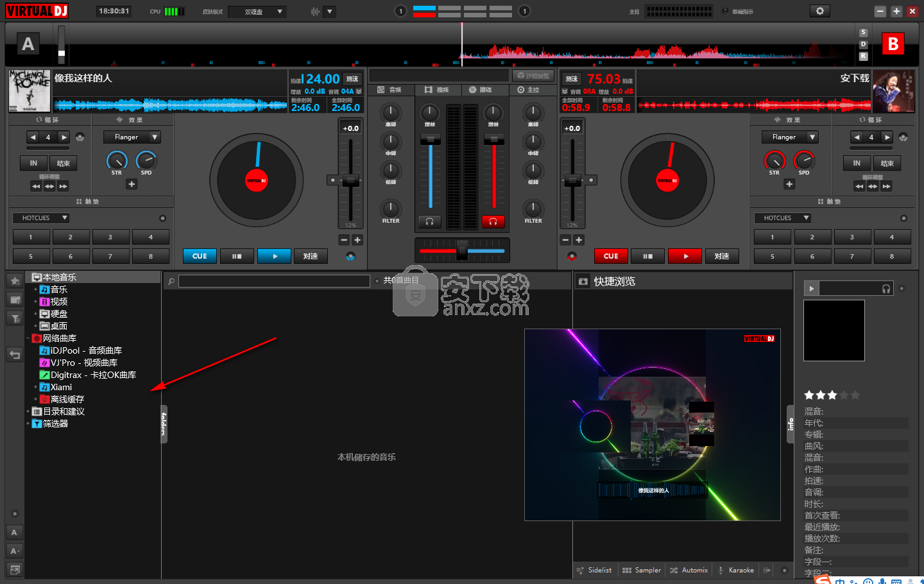Toggle the red deck B headphone cue
The width and height of the screenshot is (924, 584).
493,221
